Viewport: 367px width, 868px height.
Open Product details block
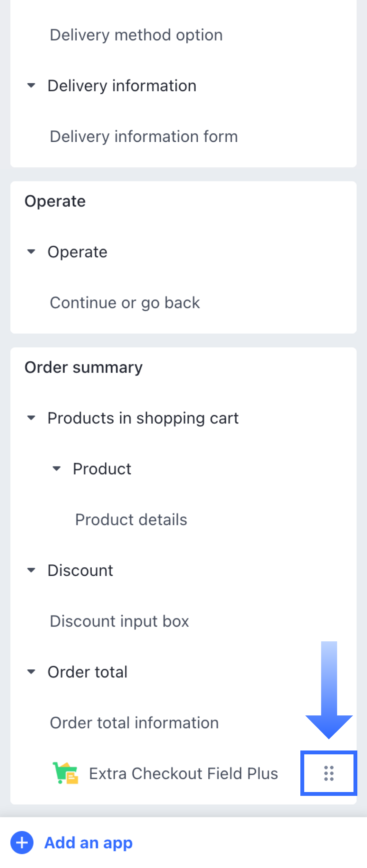(131, 520)
